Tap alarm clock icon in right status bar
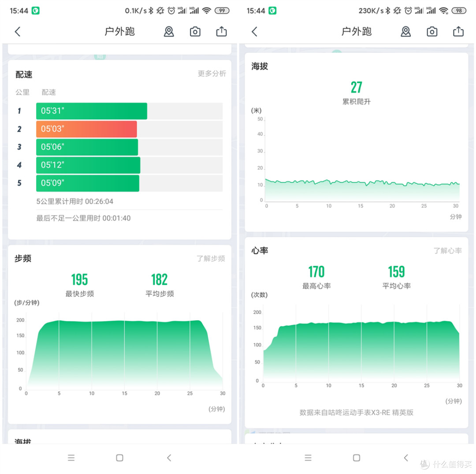Viewport: 476px width, 474px height. [x=408, y=11]
